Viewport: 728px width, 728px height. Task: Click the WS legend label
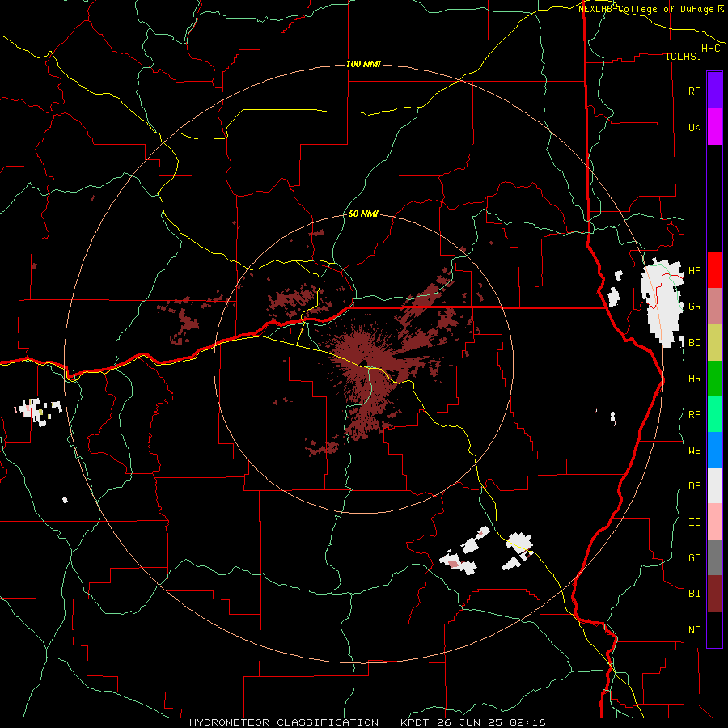coord(695,450)
